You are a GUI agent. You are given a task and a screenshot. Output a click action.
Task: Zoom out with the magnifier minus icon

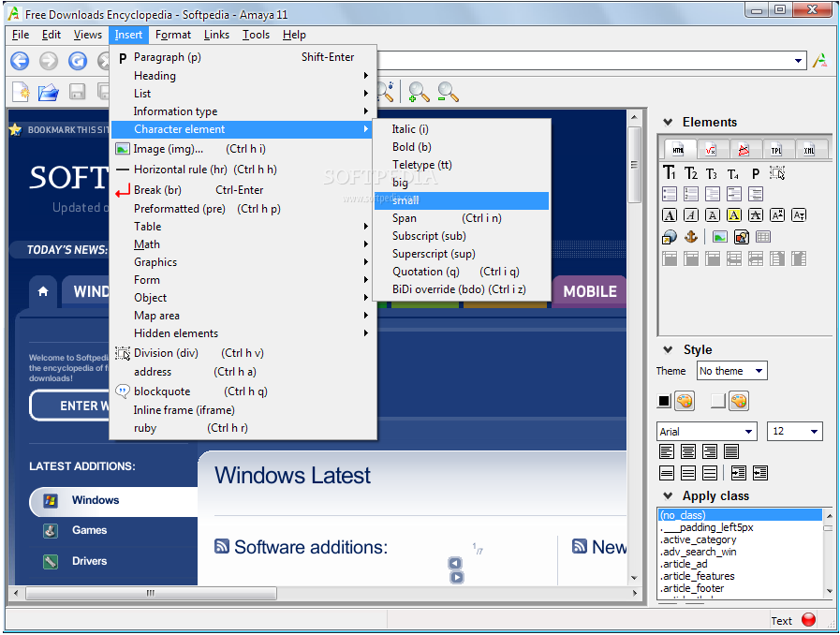tap(448, 92)
